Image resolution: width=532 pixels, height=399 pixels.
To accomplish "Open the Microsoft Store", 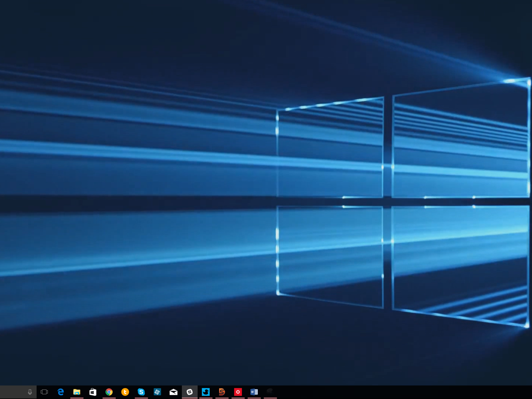I will 93,392.
